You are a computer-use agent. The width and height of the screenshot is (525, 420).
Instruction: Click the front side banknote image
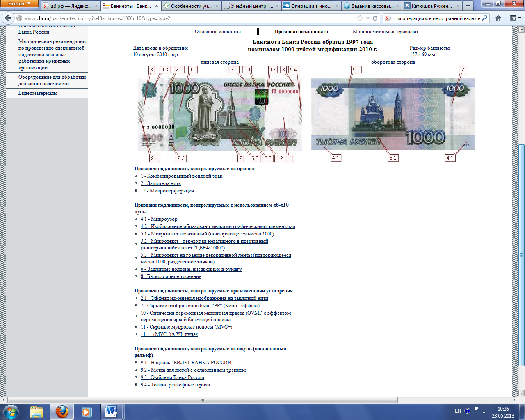tap(219, 114)
